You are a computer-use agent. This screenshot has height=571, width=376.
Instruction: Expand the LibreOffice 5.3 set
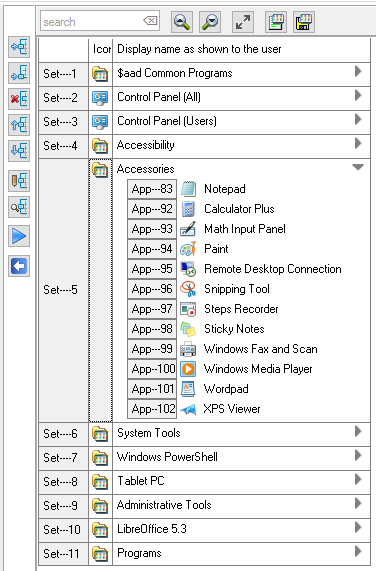point(358,527)
